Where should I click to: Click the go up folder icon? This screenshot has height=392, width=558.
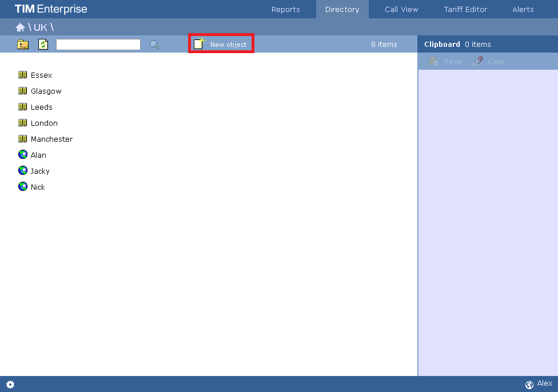click(22, 44)
